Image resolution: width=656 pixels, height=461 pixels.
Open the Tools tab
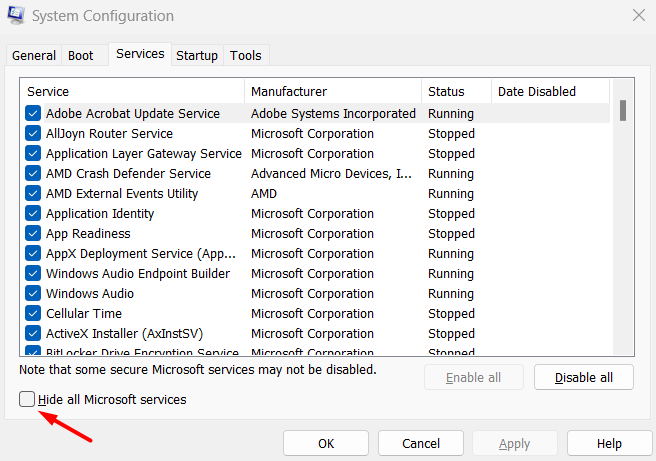point(245,56)
